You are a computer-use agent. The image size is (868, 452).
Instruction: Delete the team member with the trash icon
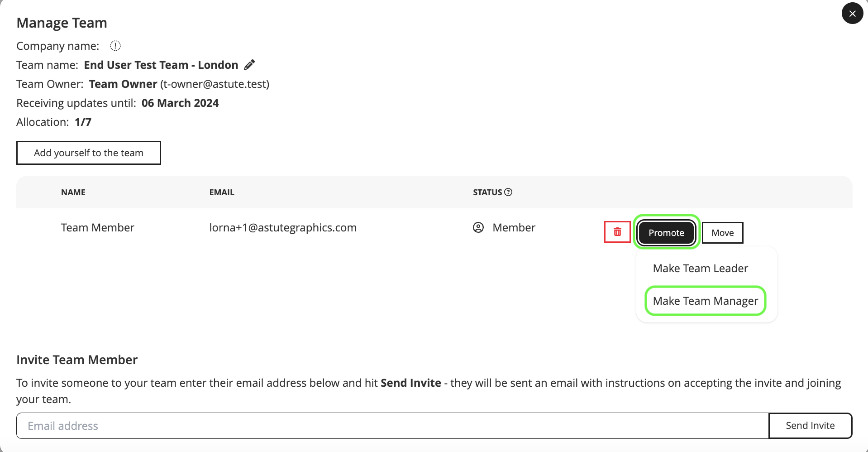(x=617, y=232)
